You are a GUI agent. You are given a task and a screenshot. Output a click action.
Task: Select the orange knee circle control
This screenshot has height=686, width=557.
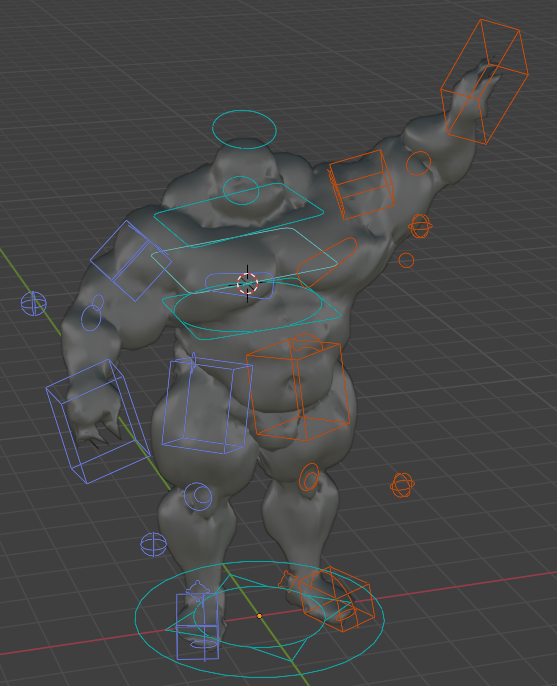pos(309,477)
